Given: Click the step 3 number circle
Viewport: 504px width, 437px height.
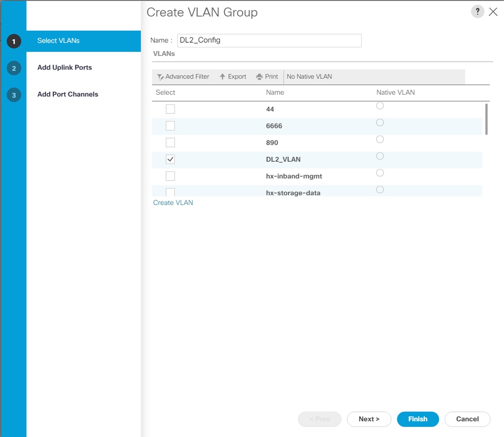Looking at the screenshot, I should (14, 95).
